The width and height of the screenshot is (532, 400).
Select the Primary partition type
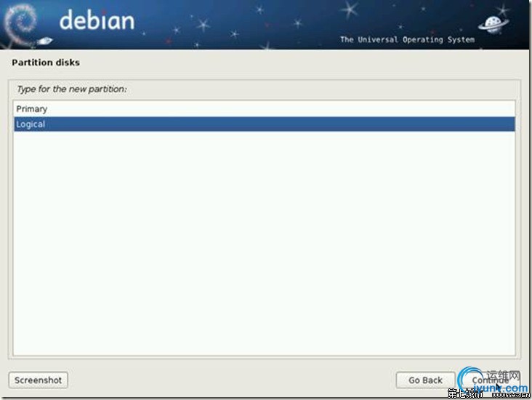[x=265, y=109]
